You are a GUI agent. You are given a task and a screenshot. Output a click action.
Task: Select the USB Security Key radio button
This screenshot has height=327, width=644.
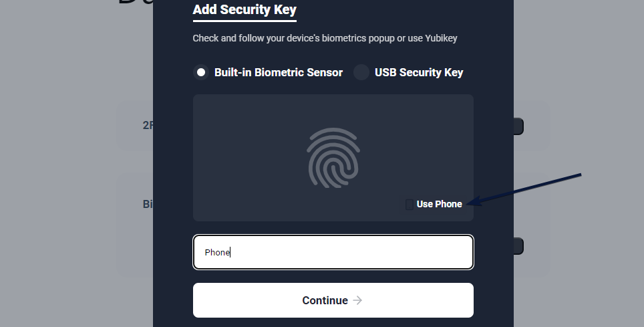click(x=361, y=72)
